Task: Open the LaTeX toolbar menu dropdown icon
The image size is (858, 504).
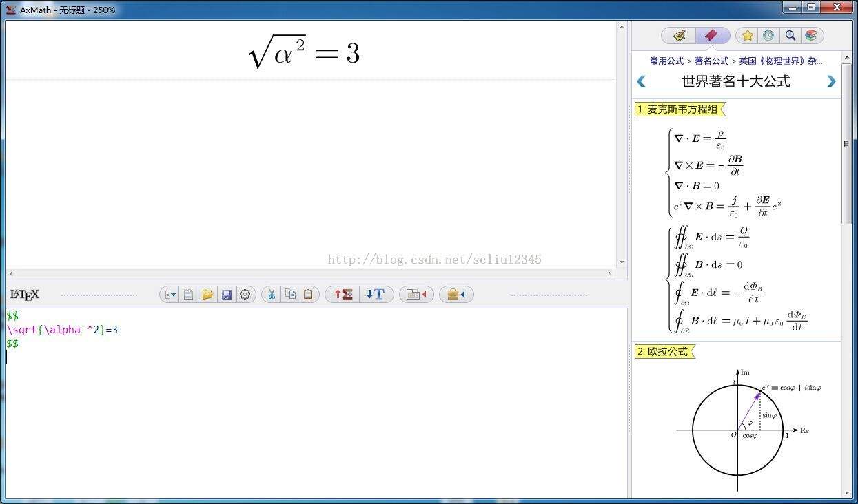Action: click(170, 295)
